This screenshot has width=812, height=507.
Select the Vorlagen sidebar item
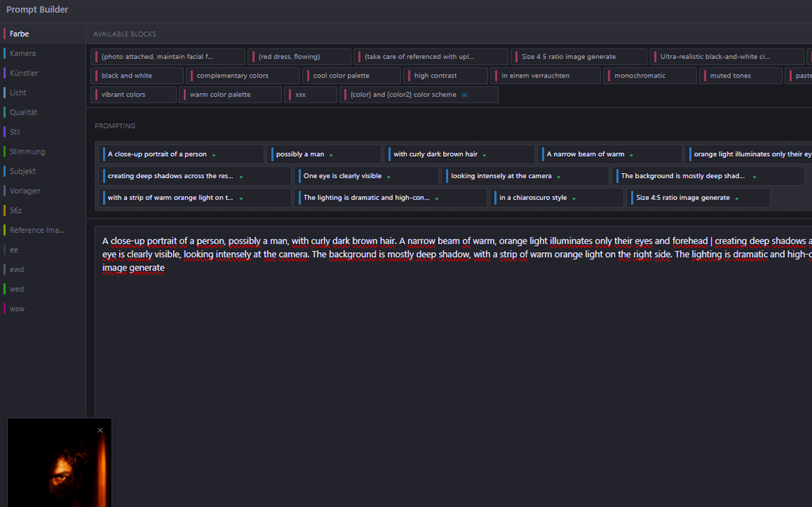click(25, 191)
